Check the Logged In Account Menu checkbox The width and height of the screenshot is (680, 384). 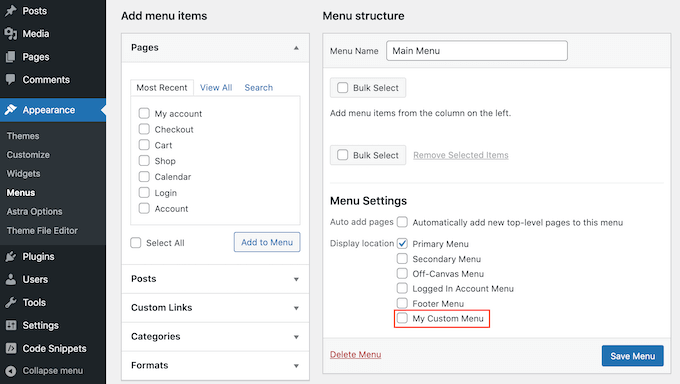[x=402, y=288]
